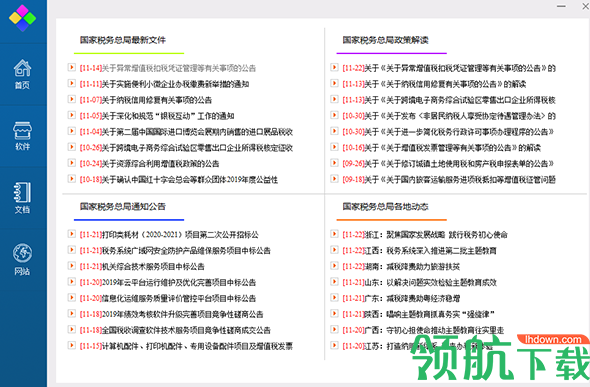Open [10-24]关于资源综合利用增值税政策的公告
590x387 pixels.
tap(149, 164)
